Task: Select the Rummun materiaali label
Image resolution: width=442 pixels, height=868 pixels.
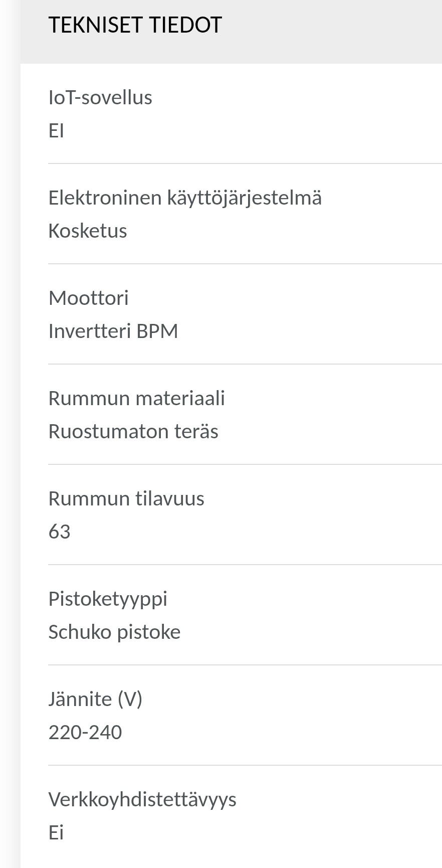Action: click(136, 398)
